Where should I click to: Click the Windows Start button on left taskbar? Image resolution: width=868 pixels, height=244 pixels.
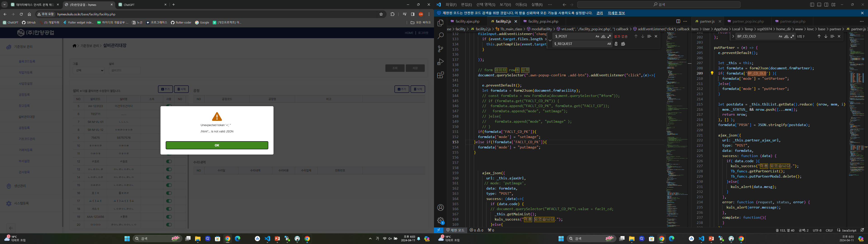(127, 239)
